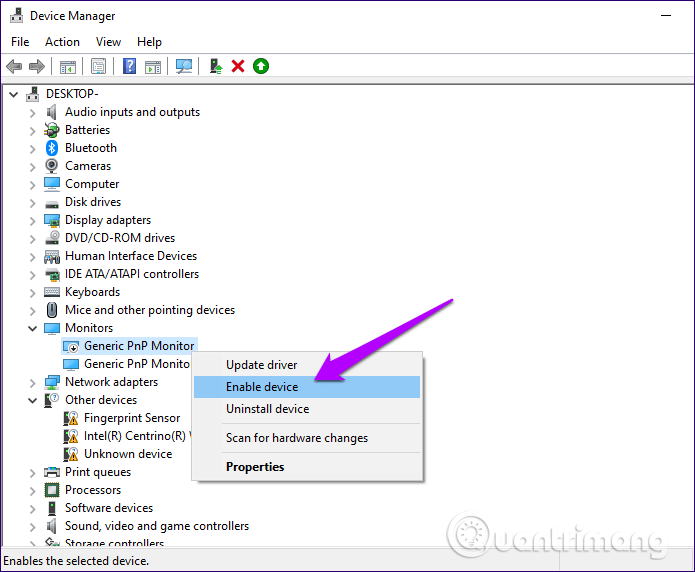The height and width of the screenshot is (572, 695).
Task: Select the highlighted Generic PnP Monitor
Action: (x=139, y=346)
